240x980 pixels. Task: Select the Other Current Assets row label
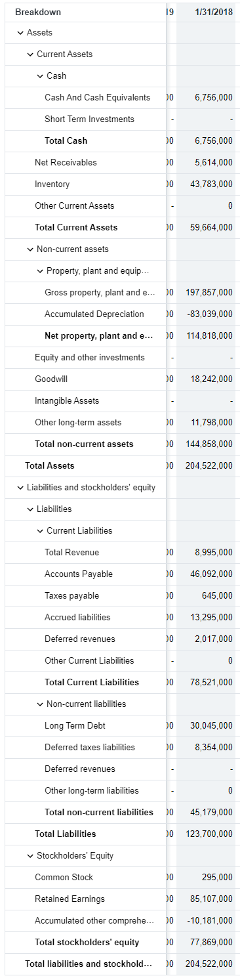pos(74,205)
